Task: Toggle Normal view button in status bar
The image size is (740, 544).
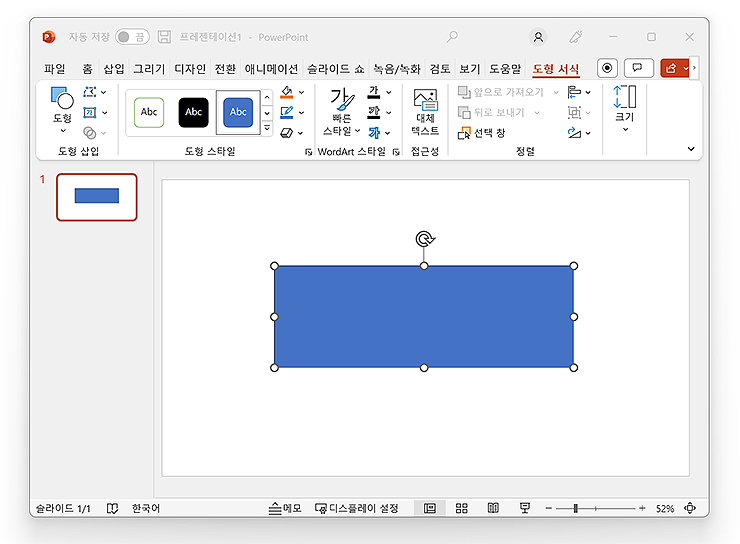Action: pyautogui.click(x=430, y=508)
